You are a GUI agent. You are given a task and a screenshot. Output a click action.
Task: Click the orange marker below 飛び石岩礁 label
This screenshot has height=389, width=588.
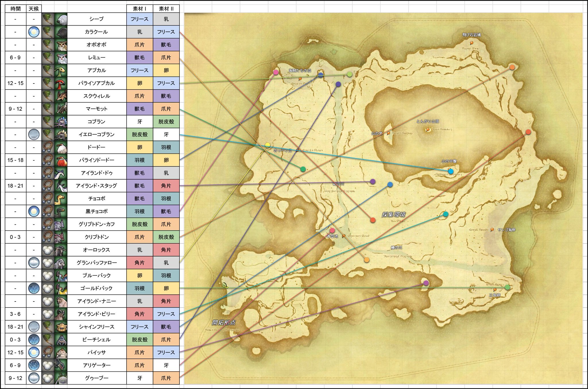[471, 43]
